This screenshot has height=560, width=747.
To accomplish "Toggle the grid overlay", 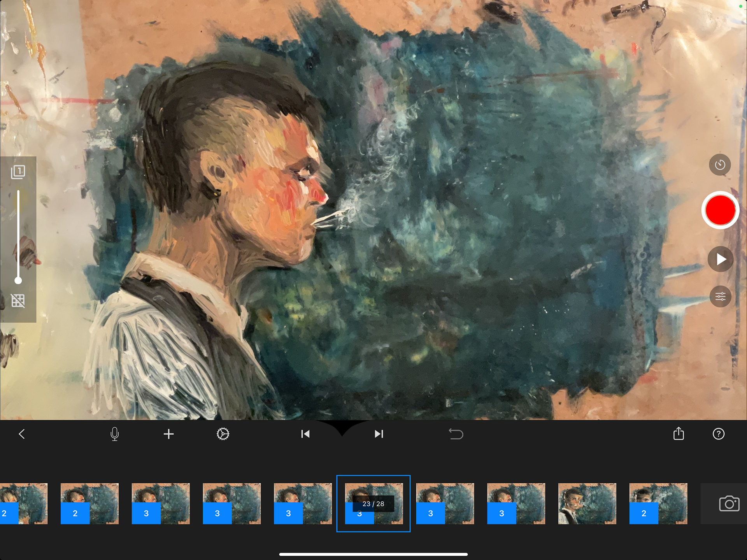I will (x=18, y=300).
